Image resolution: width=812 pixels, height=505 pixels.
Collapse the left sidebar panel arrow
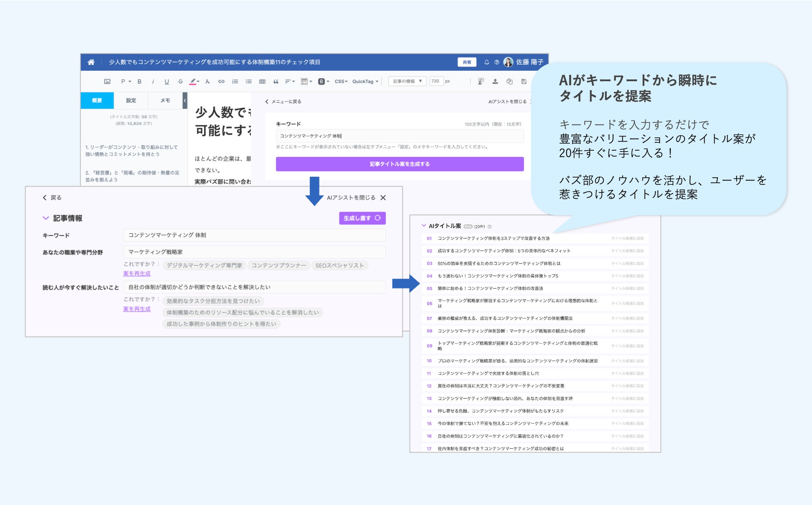[184, 100]
